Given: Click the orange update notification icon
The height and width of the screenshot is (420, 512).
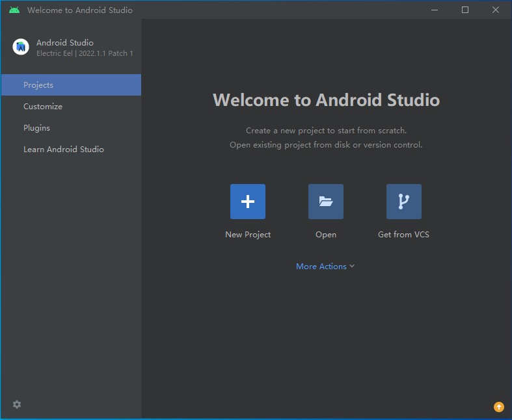Looking at the screenshot, I should 498,407.
